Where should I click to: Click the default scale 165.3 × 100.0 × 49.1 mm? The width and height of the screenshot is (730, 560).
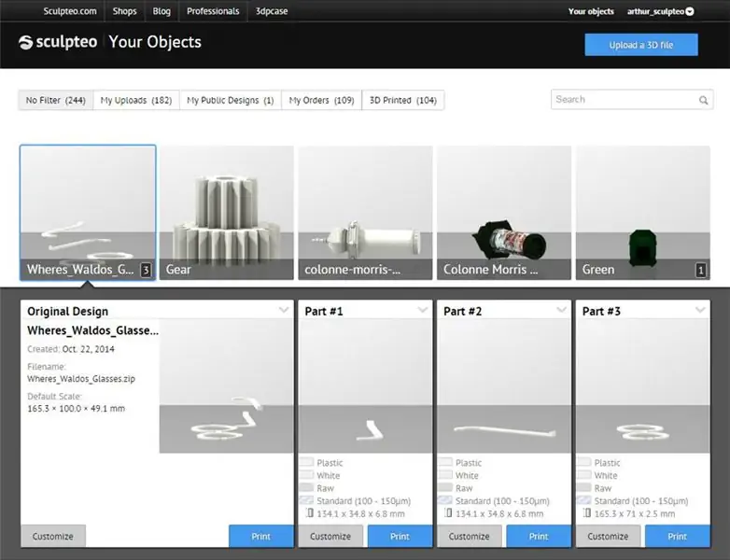pos(77,409)
